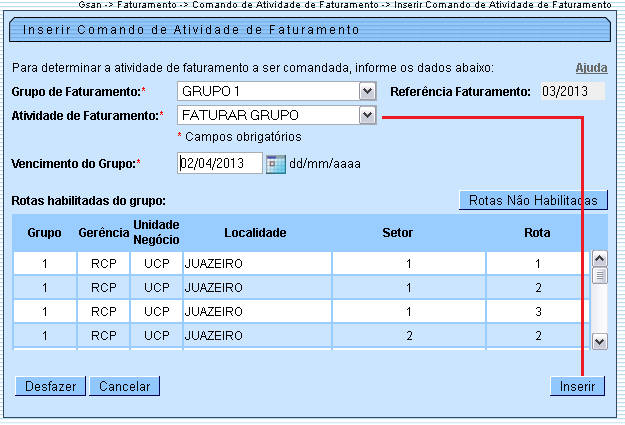
Task: Click the Rotas Não Habilitadas button
Action: (x=533, y=200)
